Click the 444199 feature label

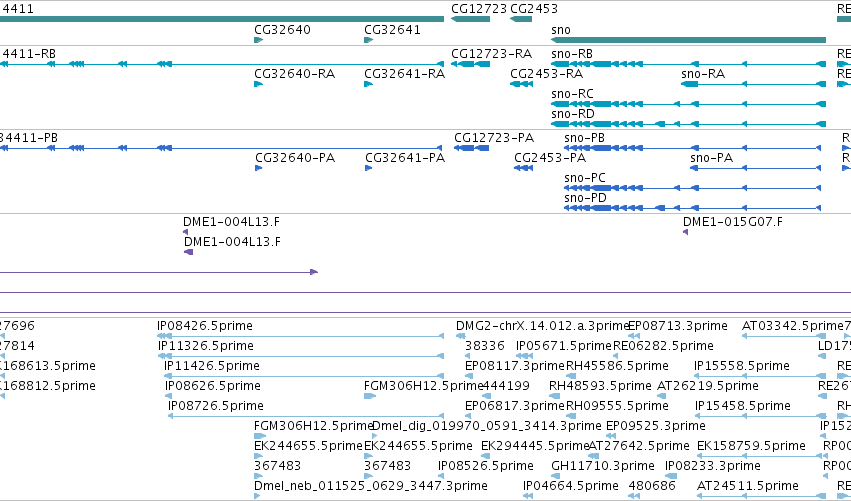(x=506, y=386)
